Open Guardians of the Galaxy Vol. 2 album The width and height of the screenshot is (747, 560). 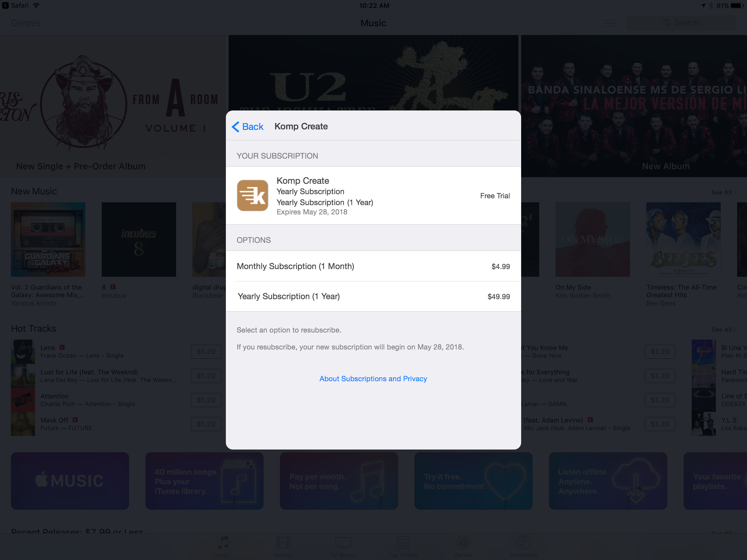(x=48, y=239)
